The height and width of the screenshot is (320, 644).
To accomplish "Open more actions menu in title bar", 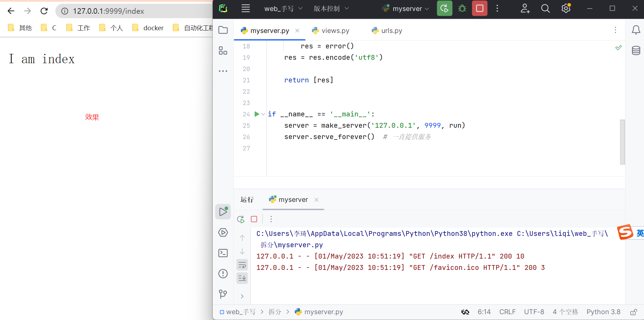I will pyautogui.click(x=497, y=8).
